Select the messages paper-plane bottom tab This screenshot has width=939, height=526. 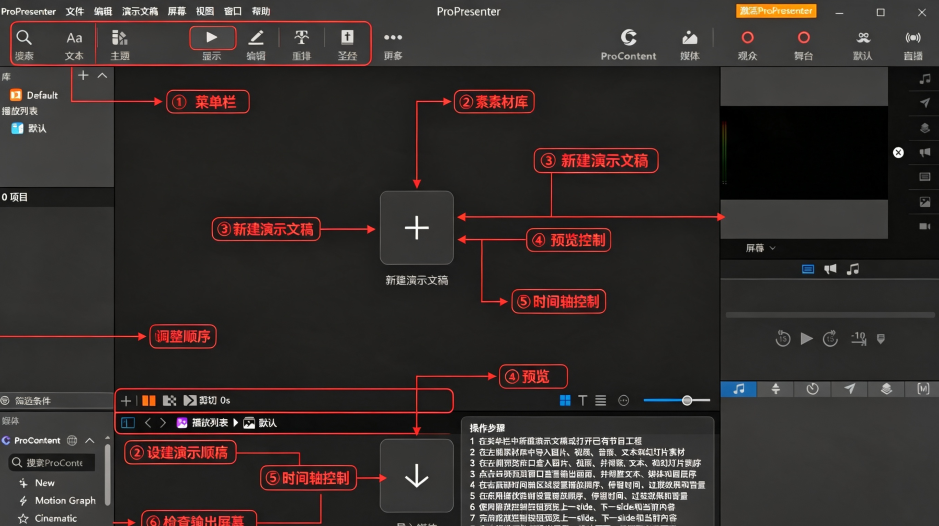849,389
